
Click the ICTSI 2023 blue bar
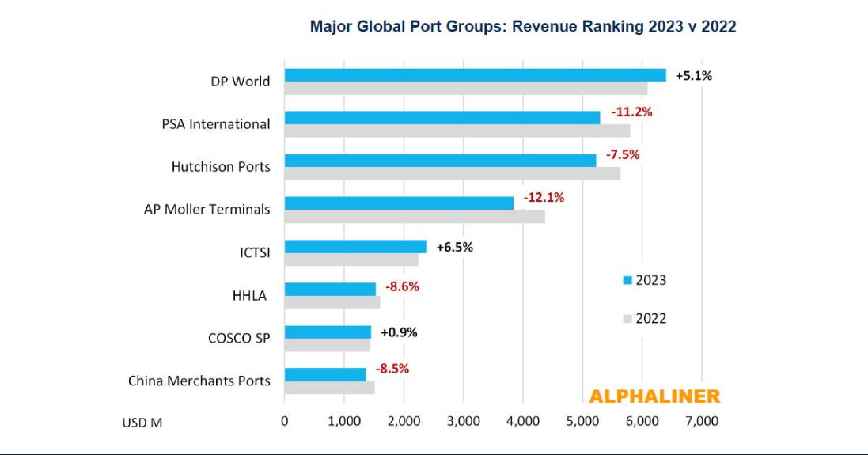[355, 246]
